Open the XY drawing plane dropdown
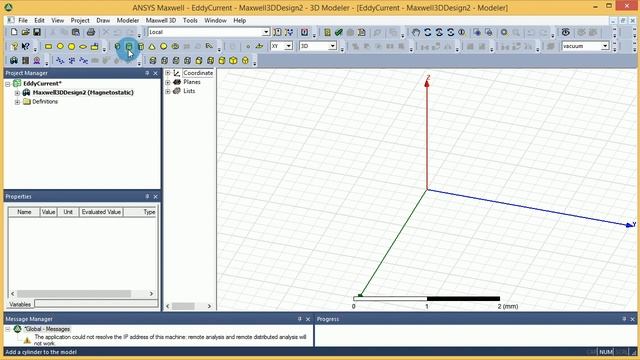The image size is (640, 360). [x=289, y=46]
